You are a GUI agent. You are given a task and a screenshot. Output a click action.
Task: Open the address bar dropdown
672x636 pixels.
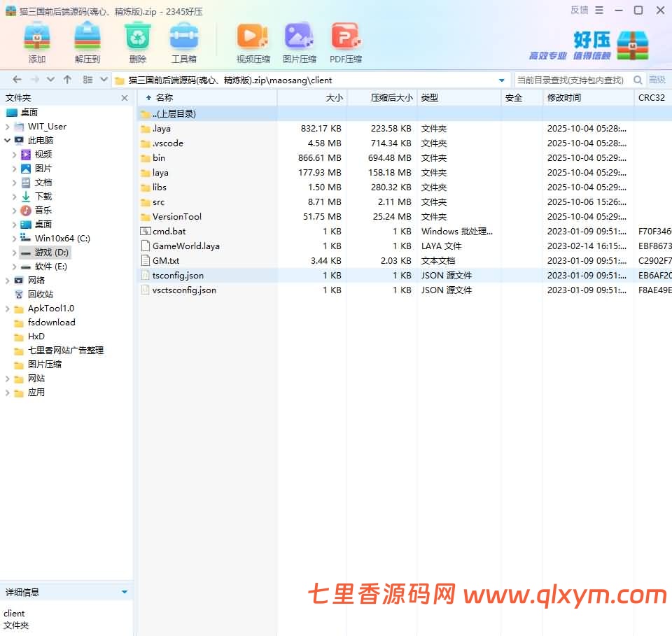pos(503,80)
